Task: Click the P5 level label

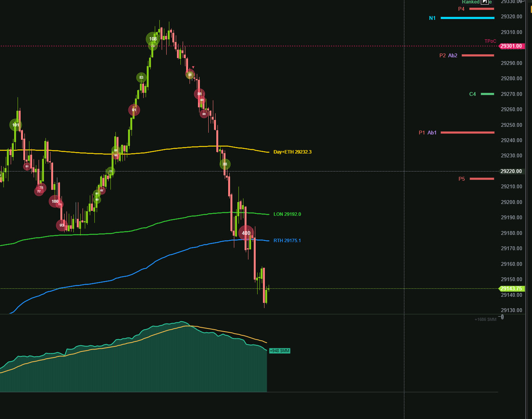Action: point(462,179)
